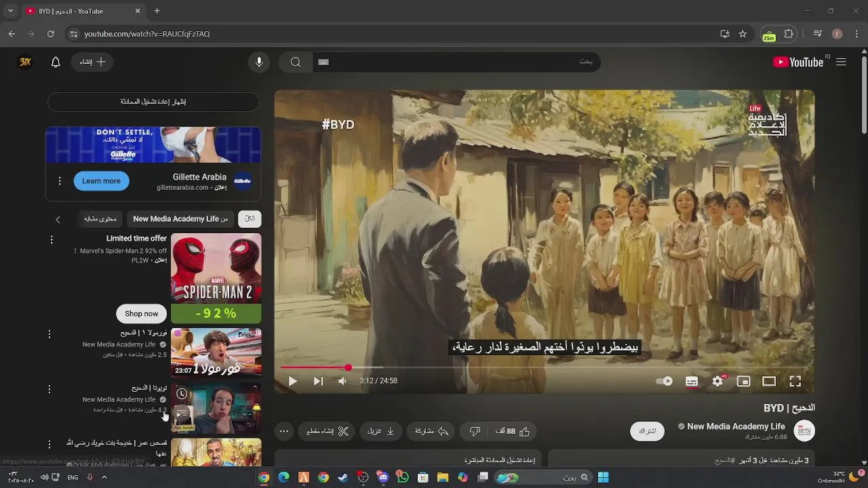The image size is (868, 488).
Task: Open Microsoft Edge from taskbar
Action: 284,477
